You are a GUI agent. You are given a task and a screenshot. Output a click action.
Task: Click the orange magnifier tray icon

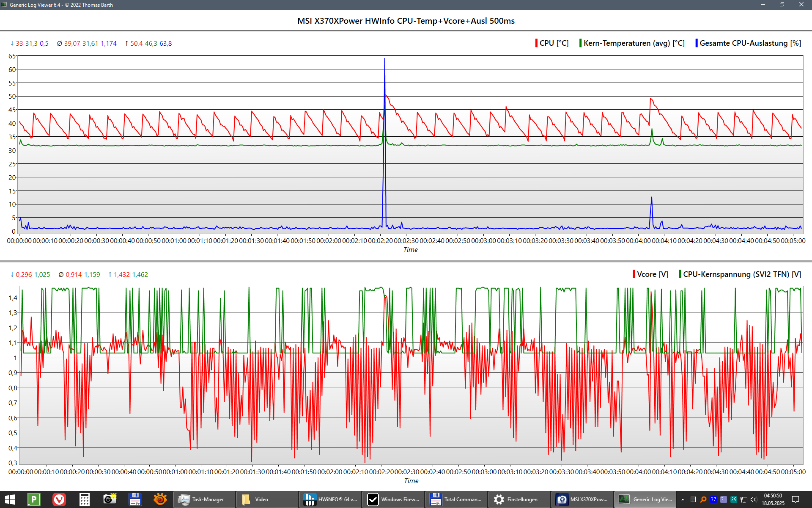coord(703,500)
